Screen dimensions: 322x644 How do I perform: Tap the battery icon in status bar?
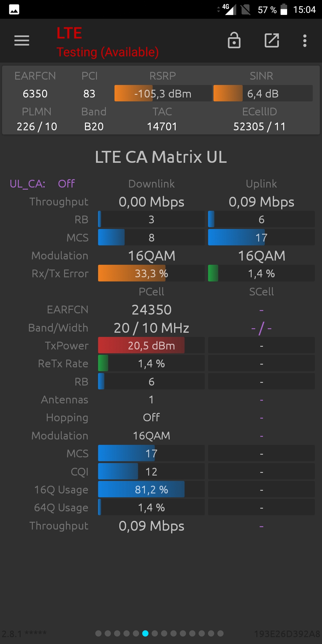click(x=284, y=9)
